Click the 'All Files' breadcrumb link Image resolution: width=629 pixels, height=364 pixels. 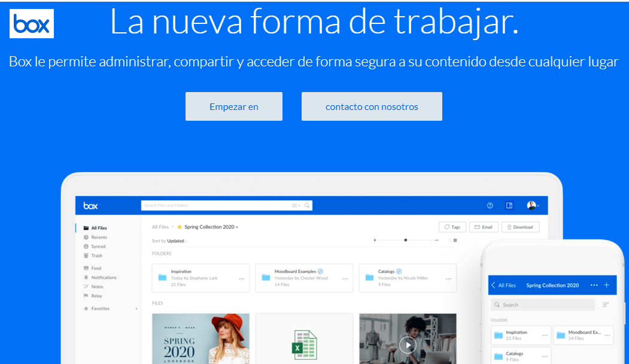[x=160, y=227]
